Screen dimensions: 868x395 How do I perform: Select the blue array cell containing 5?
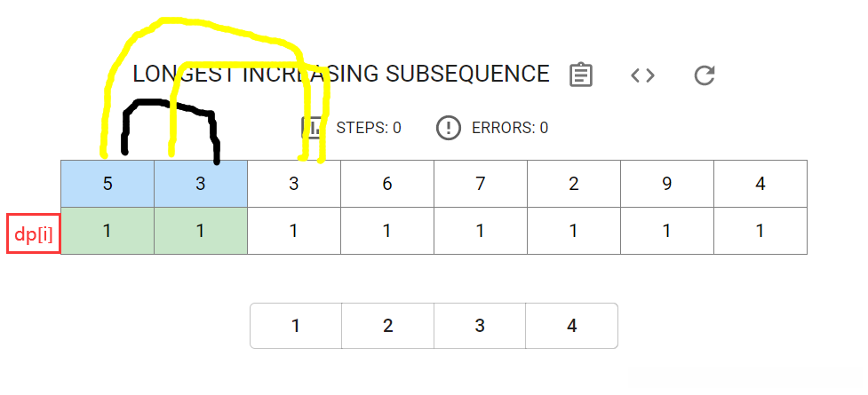tap(108, 184)
